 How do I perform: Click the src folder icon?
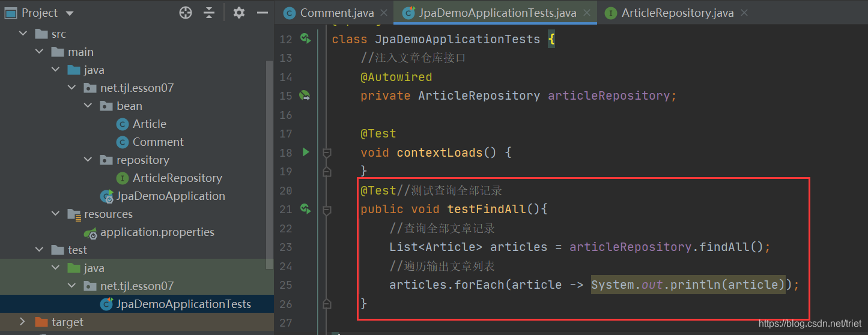pyautogui.click(x=41, y=34)
